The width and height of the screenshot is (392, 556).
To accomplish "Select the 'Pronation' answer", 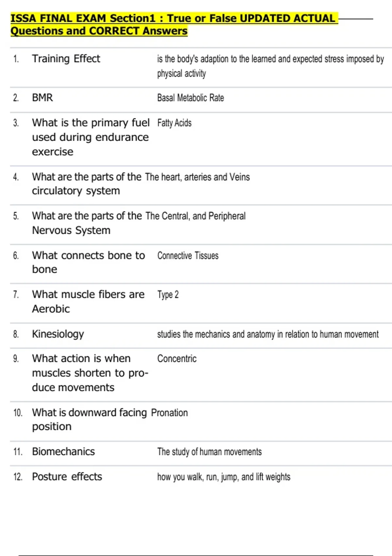I will coord(169,413).
